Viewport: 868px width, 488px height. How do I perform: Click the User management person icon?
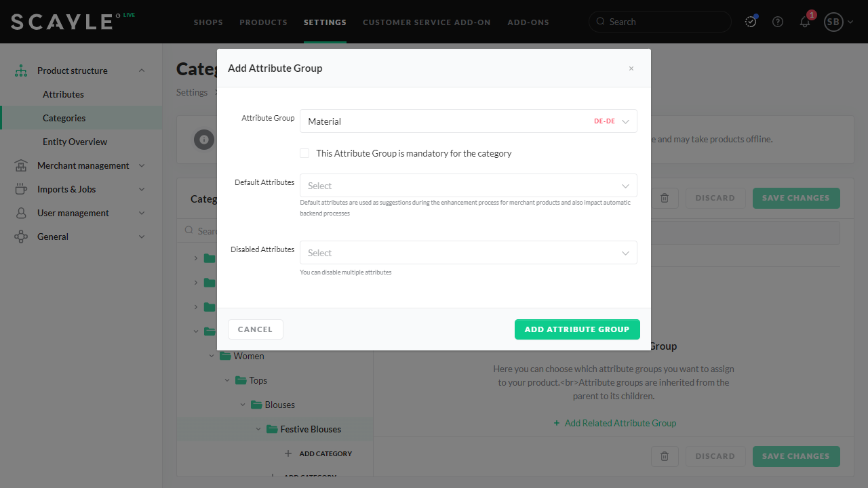click(21, 213)
